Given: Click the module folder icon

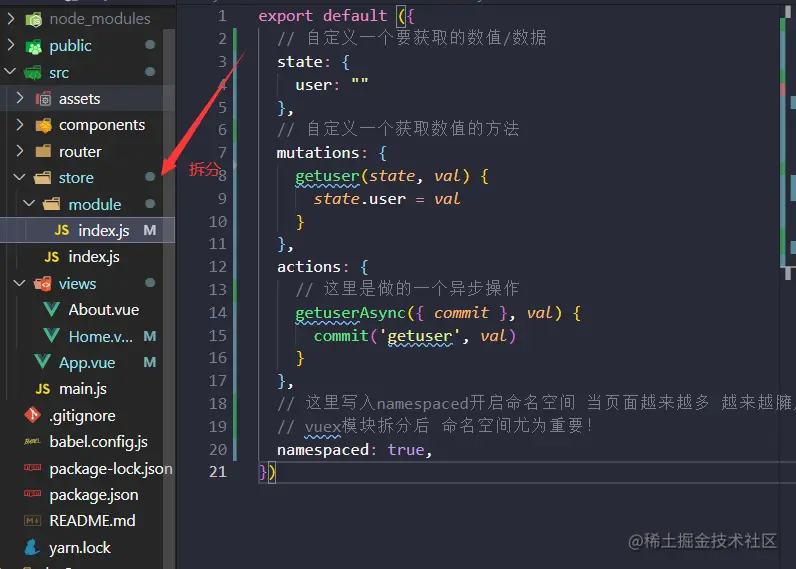Looking at the screenshot, I should point(52,204).
